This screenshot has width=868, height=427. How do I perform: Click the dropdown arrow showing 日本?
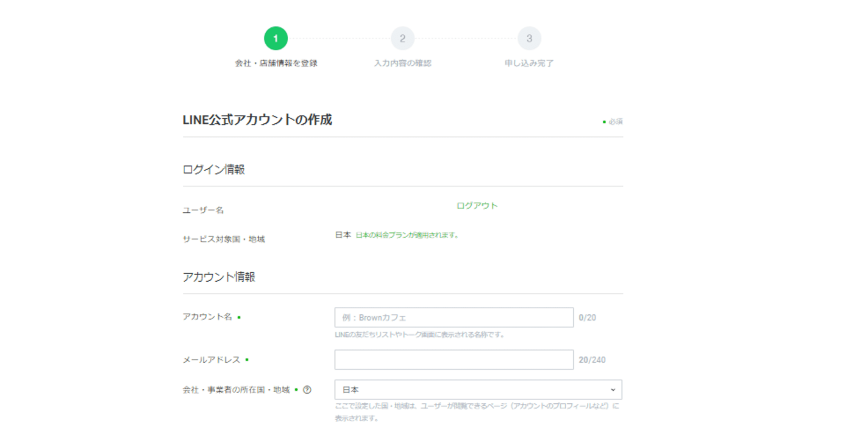tap(613, 389)
